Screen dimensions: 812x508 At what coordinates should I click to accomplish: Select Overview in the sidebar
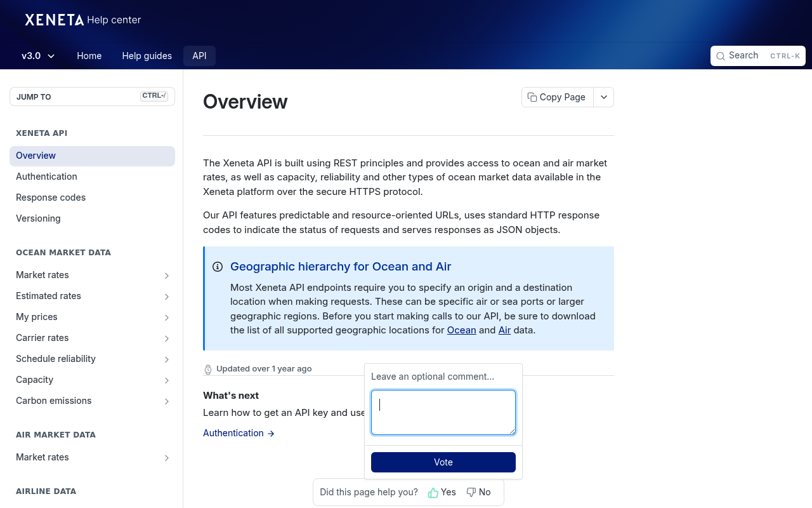(x=92, y=156)
